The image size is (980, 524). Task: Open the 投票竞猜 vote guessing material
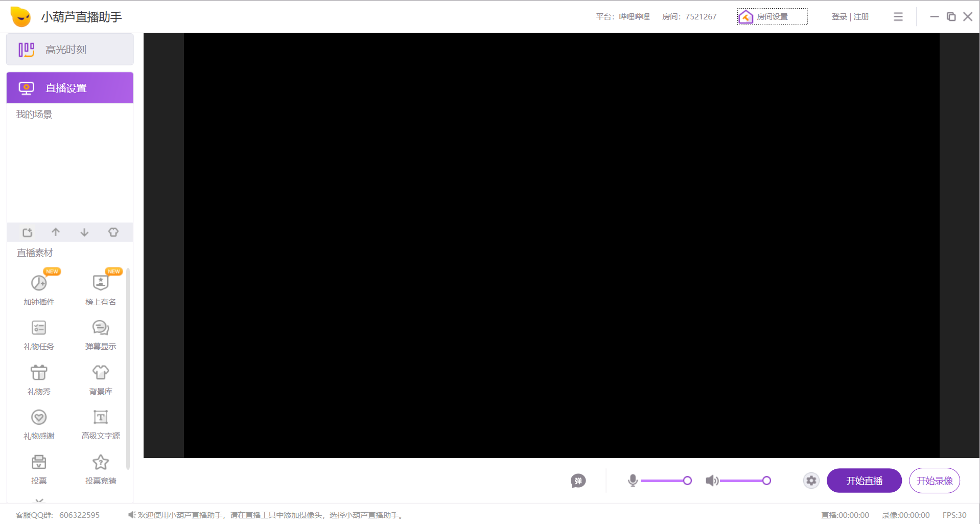pos(101,469)
